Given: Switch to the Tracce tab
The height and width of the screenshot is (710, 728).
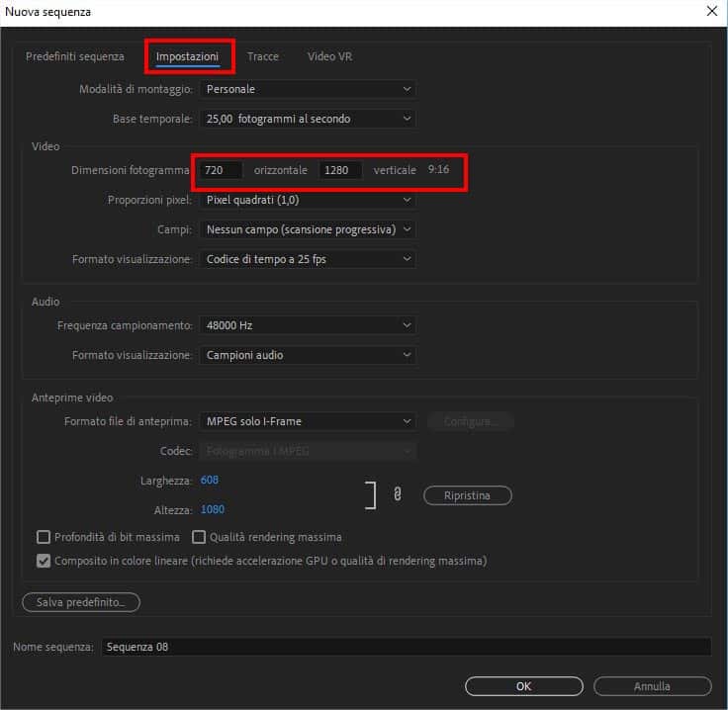Looking at the screenshot, I should tap(263, 56).
